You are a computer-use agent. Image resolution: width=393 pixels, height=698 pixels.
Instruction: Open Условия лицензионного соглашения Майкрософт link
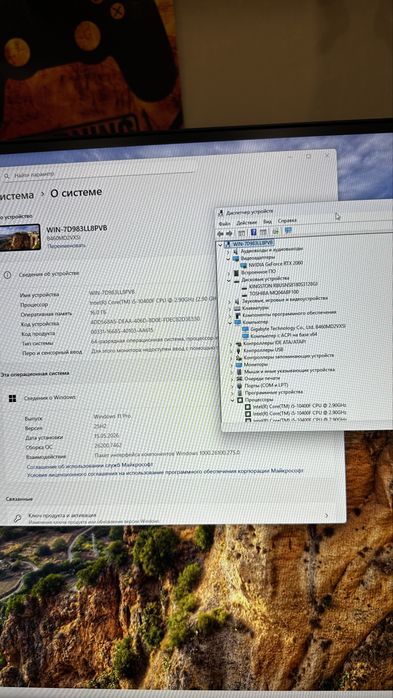tap(165, 472)
